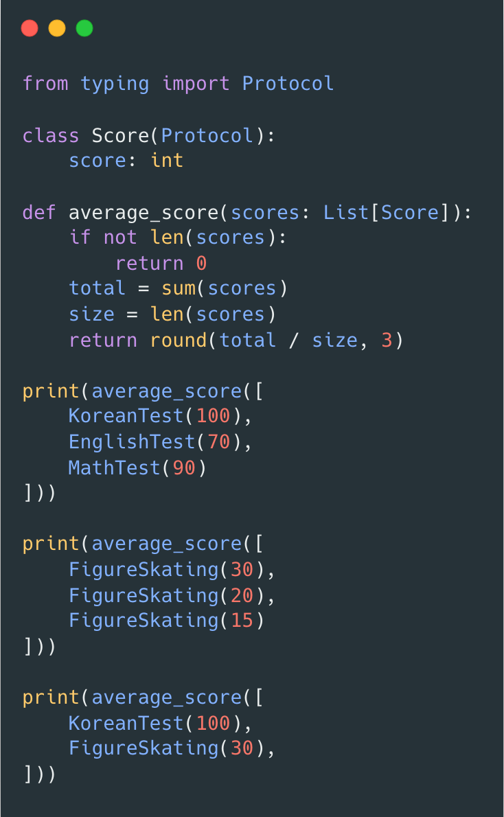Click the MathTest call
The image size is (504, 817).
tap(137, 468)
